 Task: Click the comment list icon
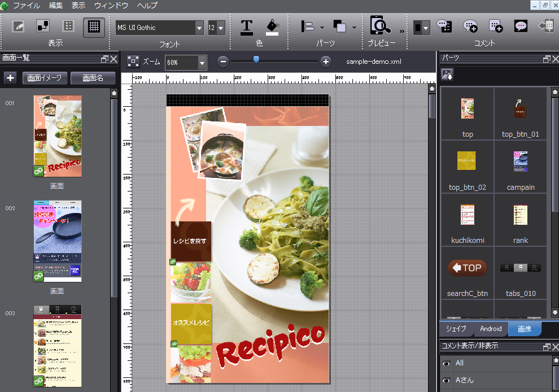444,27
